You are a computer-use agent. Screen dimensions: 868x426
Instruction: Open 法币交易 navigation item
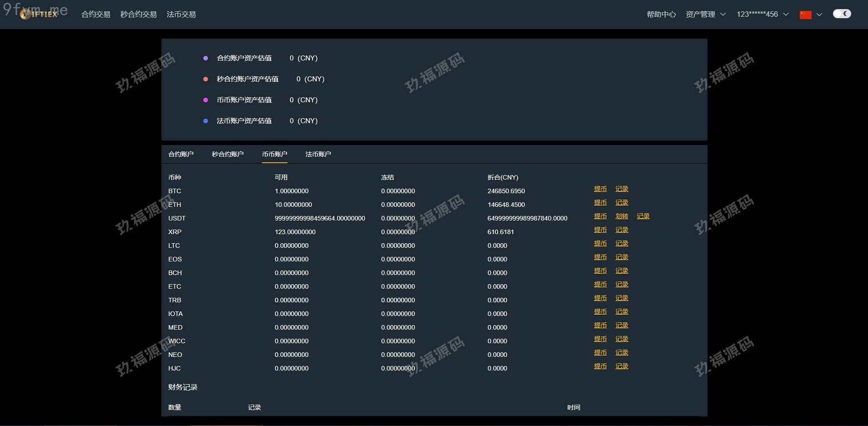tap(181, 15)
